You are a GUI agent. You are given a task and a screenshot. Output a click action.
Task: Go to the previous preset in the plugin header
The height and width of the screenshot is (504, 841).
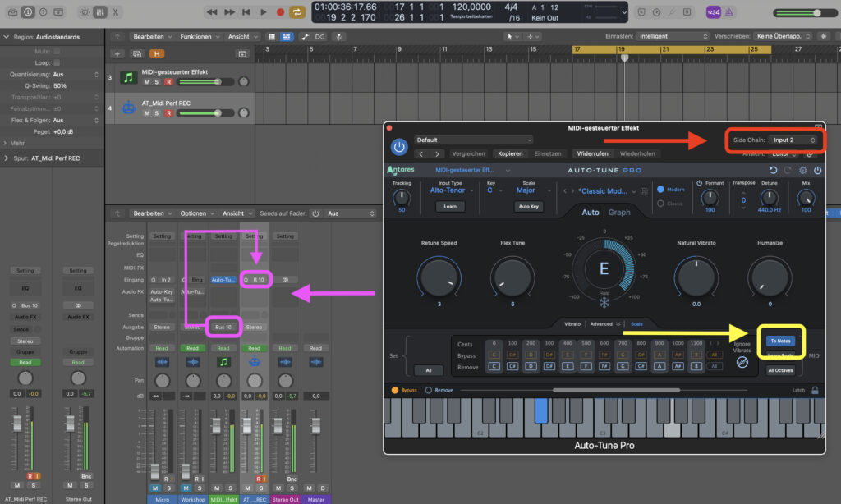tap(421, 153)
